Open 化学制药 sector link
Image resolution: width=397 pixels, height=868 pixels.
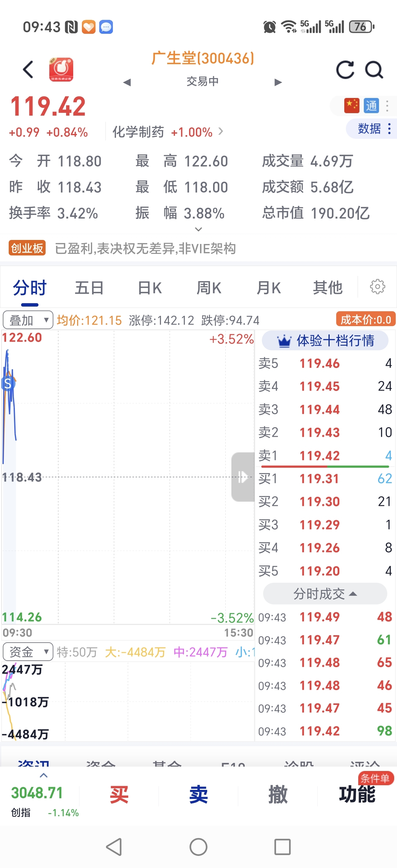click(x=167, y=132)
